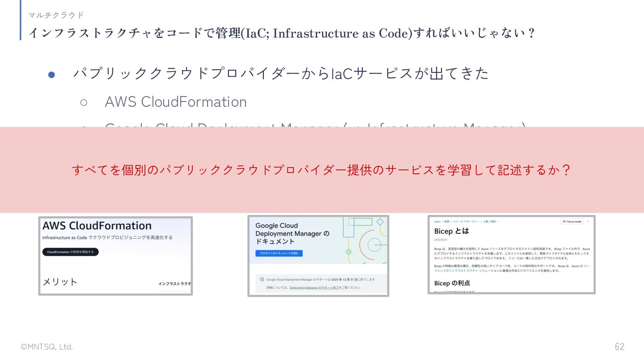
Task: Select the 'Bicep の利点' heading
Action: 452,283
